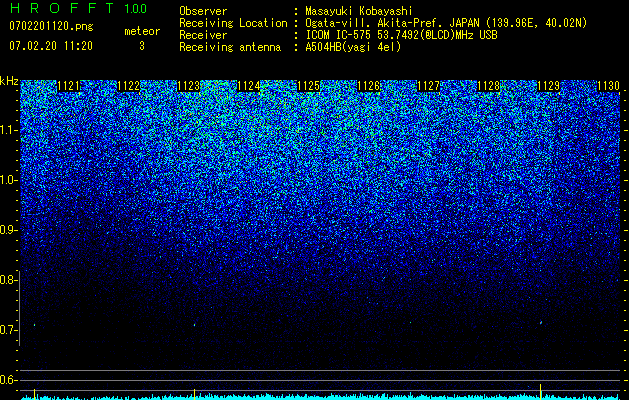The image size is (629, 400).
Task: Click the yellow event marker below 1129
Action: [541, 392]
